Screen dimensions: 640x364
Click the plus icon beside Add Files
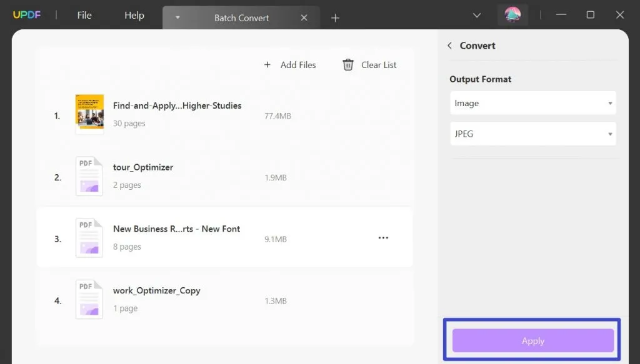point(267,65)
